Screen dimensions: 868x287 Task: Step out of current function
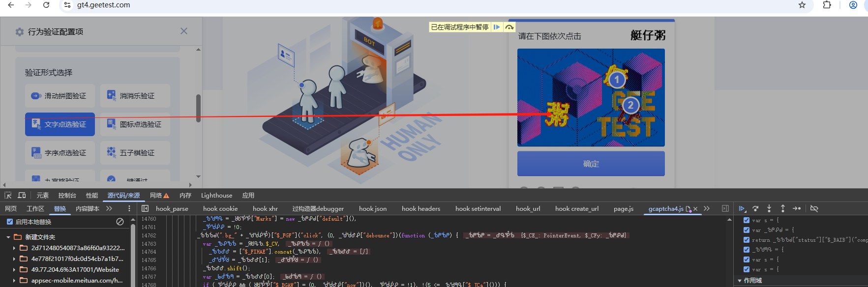tap(783, 208)
